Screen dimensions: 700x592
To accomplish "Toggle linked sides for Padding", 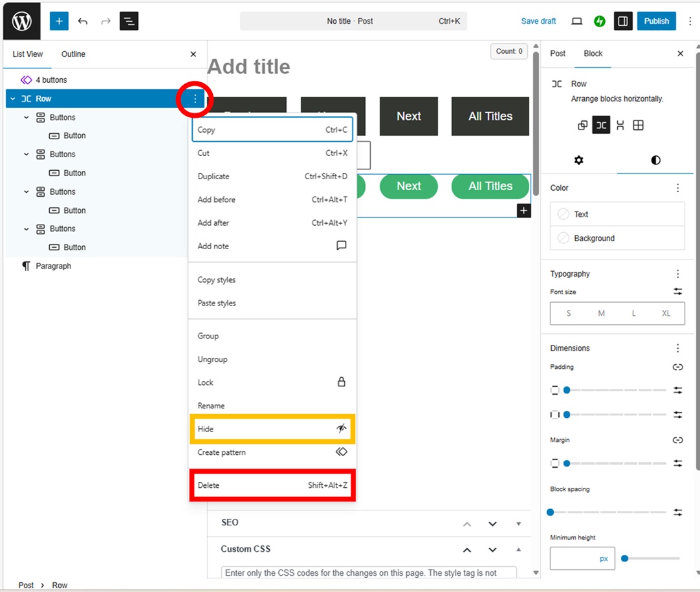I will 677,367.
